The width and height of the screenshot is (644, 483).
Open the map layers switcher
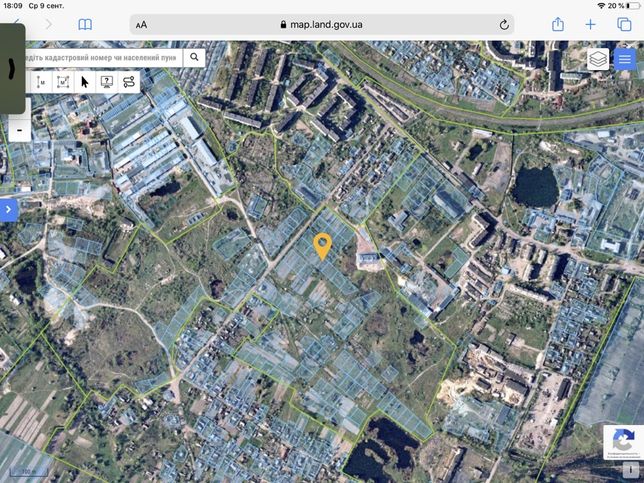click(598, 59)
